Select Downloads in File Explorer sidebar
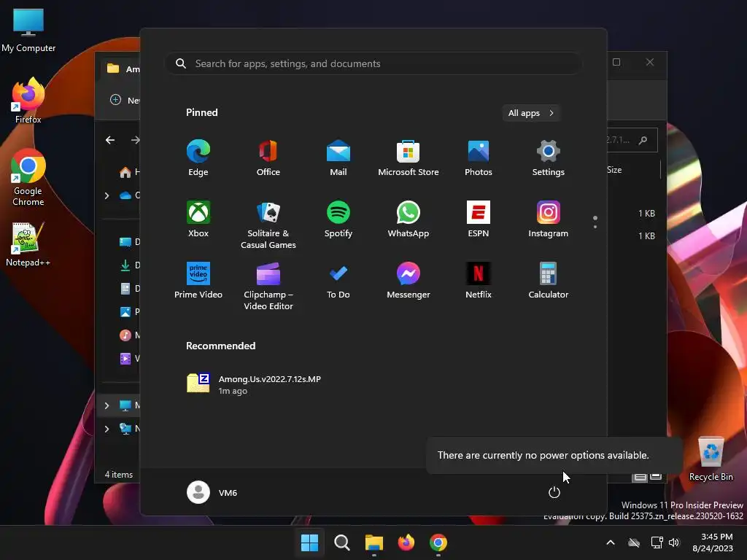The height and width of the screenshot is (560, 747). pos(128,265)
